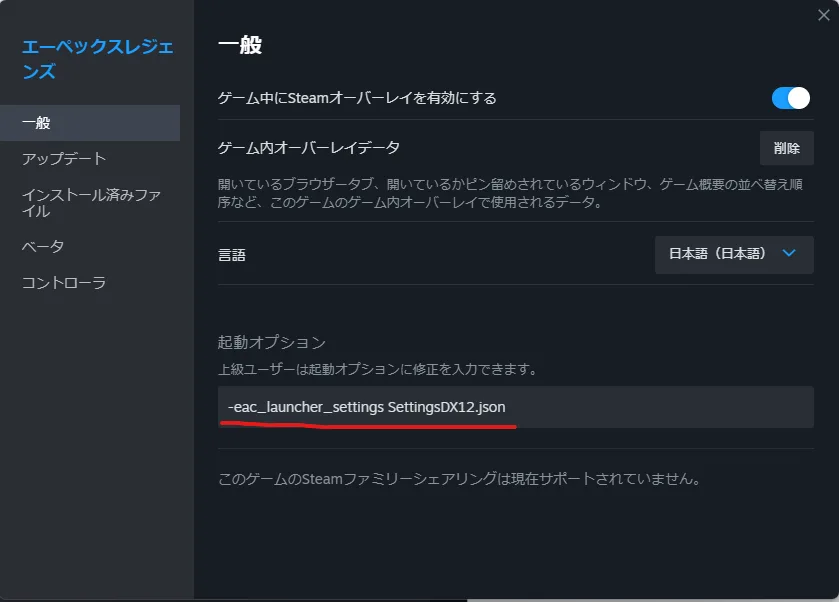Click the ゲーム中にSteamオーバーレイを有効にする label
The height and width of the screenshot is (602, 839).
pos(357,98)
